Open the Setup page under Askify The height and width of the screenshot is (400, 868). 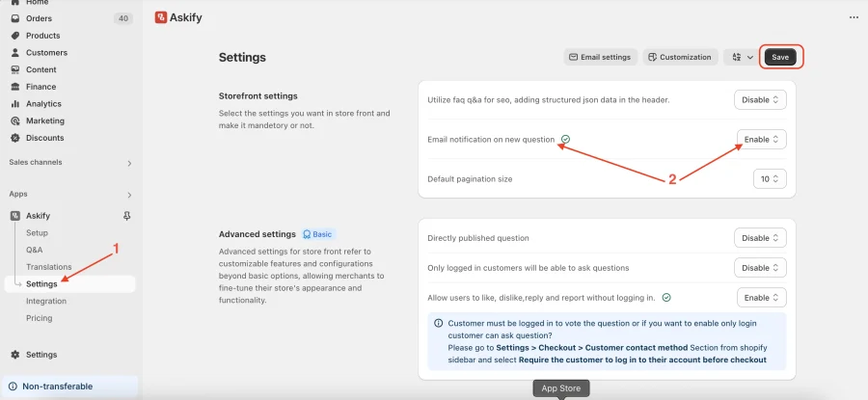37,233
